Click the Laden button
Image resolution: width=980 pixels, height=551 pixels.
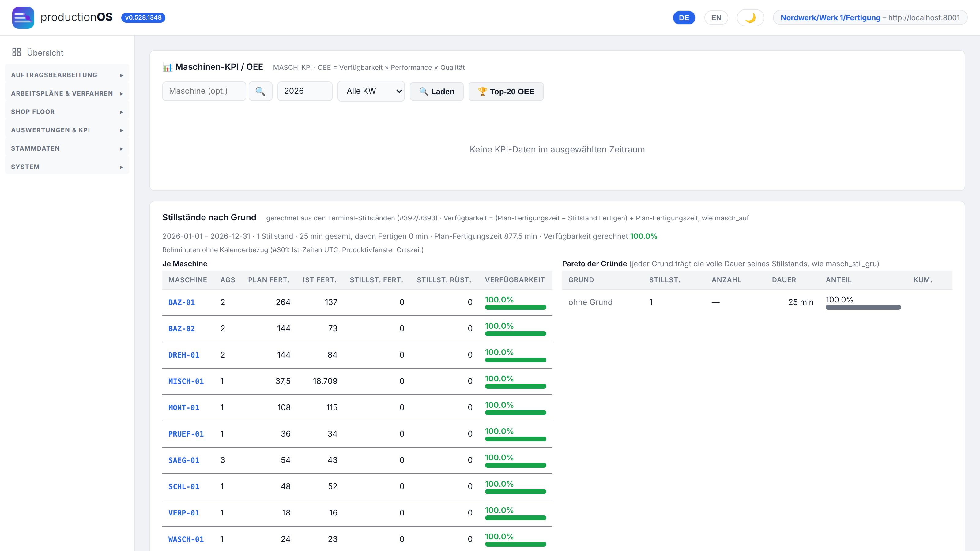click(x=436, y=92)
